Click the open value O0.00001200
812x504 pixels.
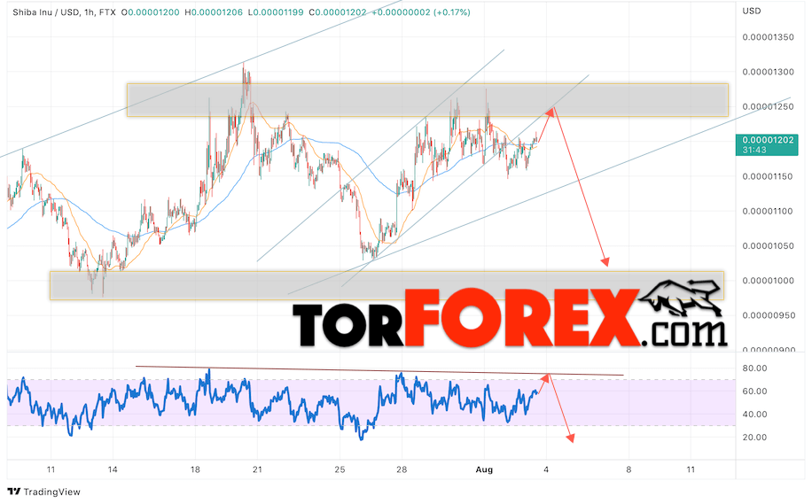pyautogui.click(x=150, y=12)
